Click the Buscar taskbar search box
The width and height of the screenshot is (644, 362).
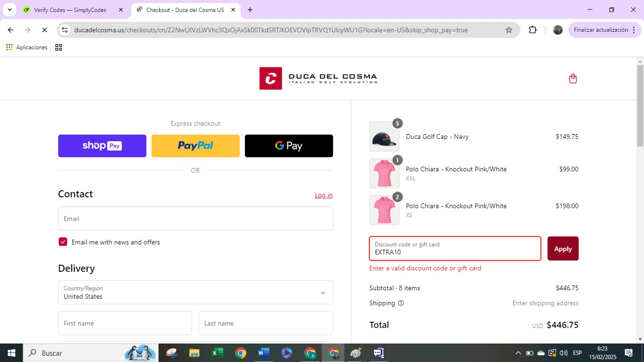[x=91, y=353]
